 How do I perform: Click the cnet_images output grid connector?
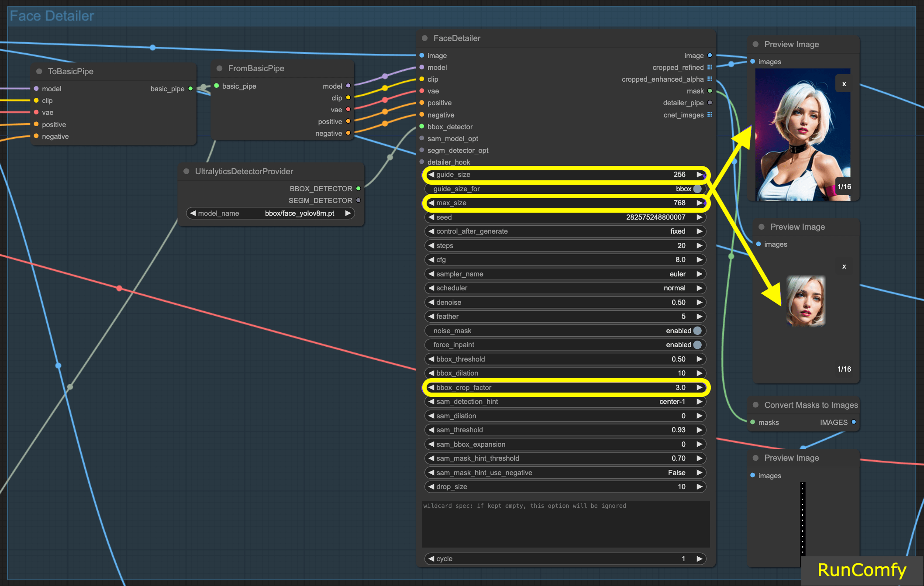point(710,115)
